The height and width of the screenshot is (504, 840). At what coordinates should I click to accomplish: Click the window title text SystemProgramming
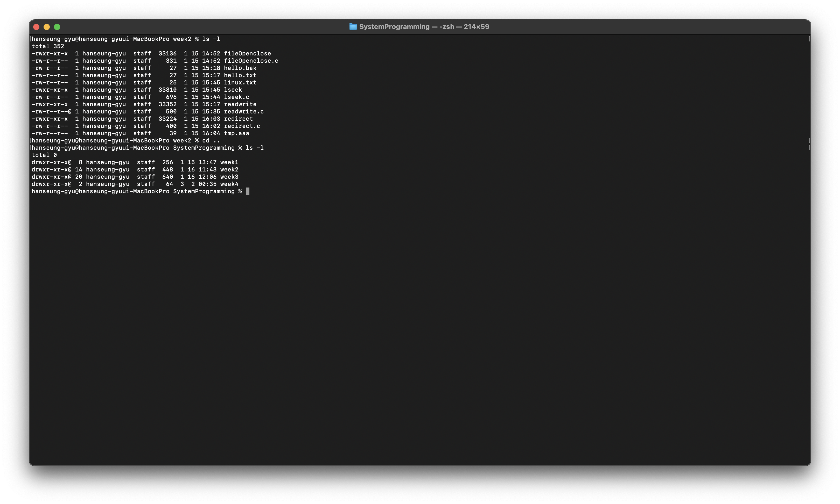coord(394,26)
